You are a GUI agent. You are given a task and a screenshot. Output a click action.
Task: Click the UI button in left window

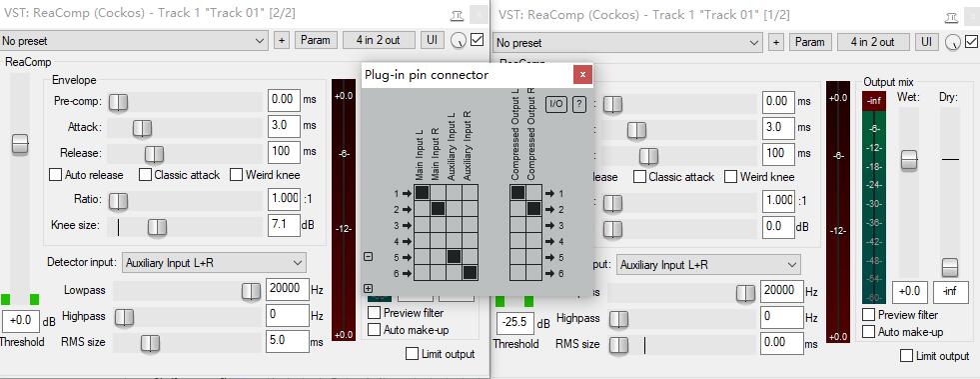click(432, 40)
